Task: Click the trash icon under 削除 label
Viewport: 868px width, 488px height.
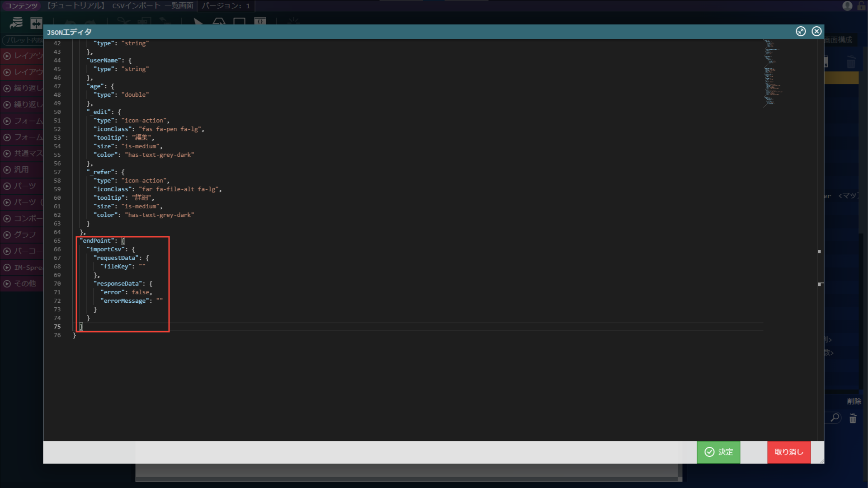Action: [853, 418]
